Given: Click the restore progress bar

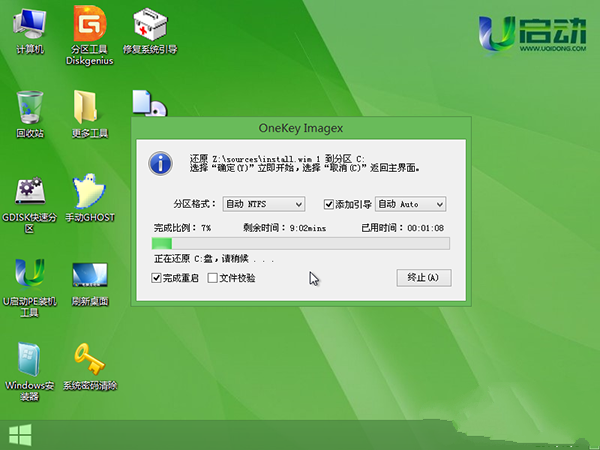Looking at the screenshot, I should tap(300, 243).
